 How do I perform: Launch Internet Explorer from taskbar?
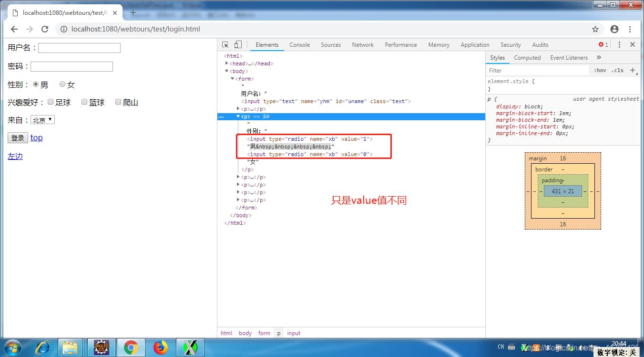(x=41, y=347)
